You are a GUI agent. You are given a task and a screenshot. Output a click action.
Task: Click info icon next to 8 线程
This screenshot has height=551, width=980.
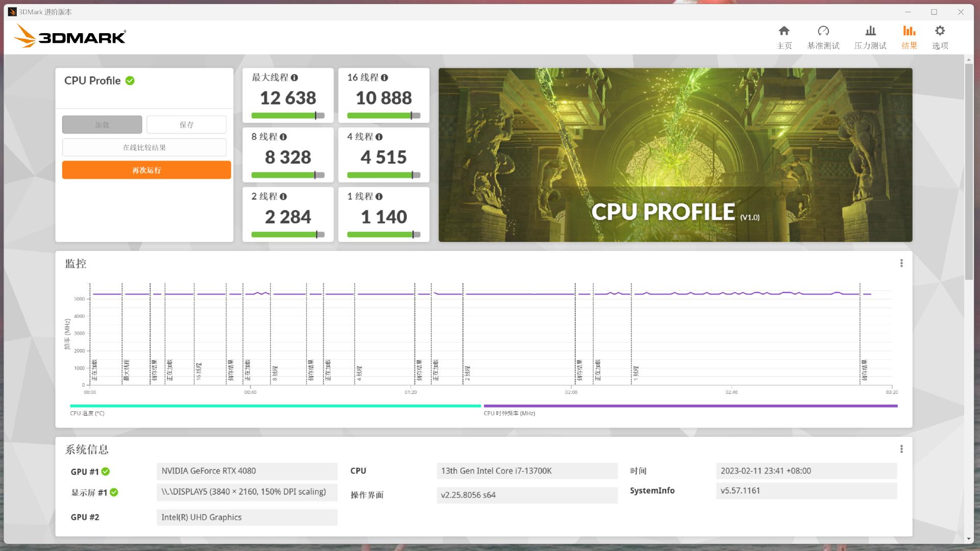point(283,137)
